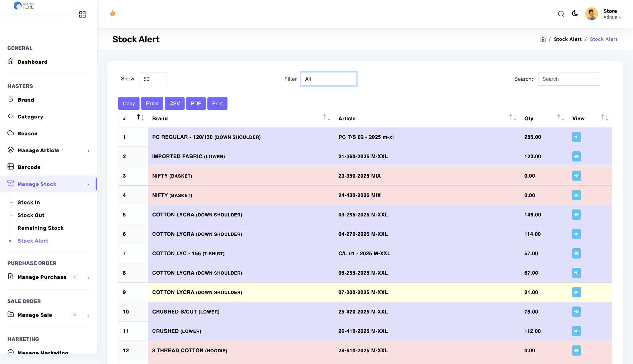Open the search magnifier icon in header
Image resolution: width=633 pixels, height=364 pixels.
[561, 14]
